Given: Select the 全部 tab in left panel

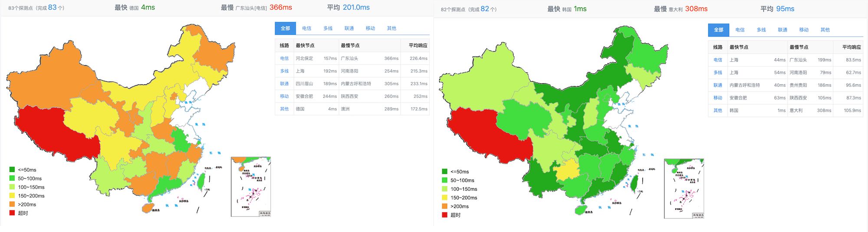Looking at the screenshot, I should (285, 28).
